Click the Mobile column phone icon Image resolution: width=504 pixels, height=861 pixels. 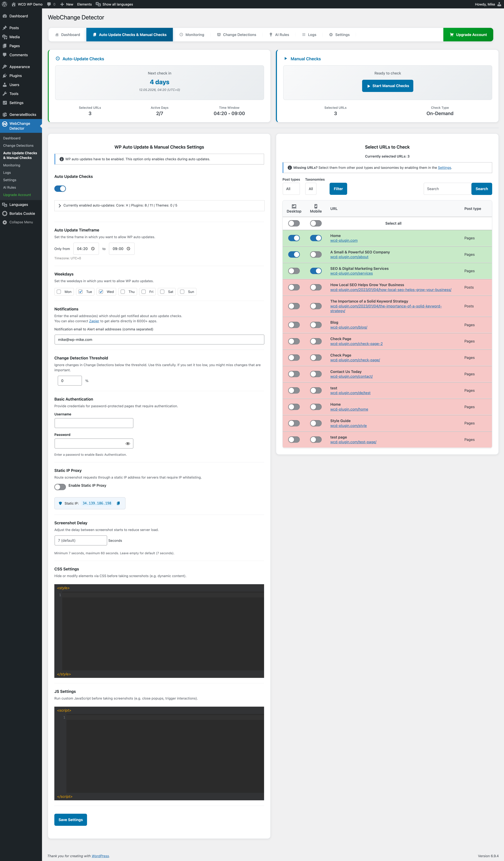pyautogui.click(x=316, y=206)
